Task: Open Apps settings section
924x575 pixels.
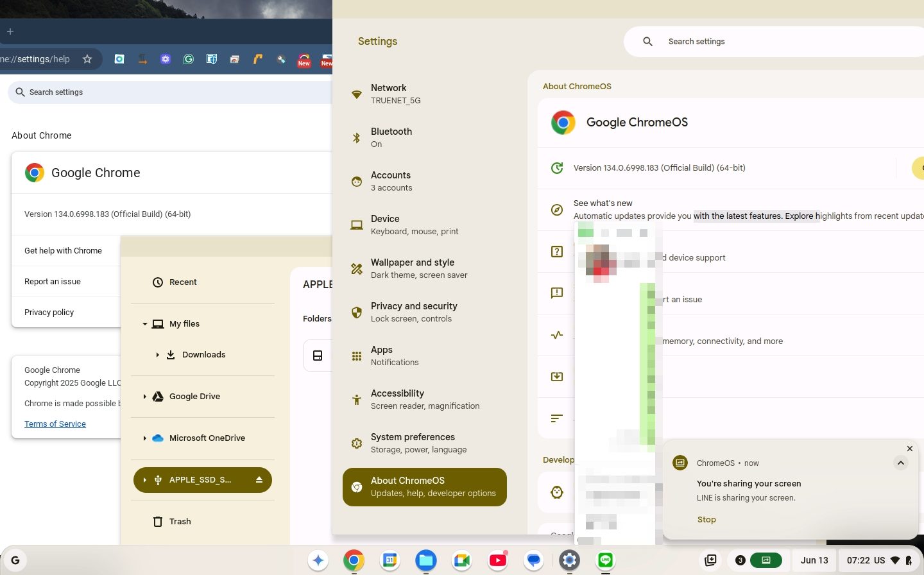Action: pos(425,356)
